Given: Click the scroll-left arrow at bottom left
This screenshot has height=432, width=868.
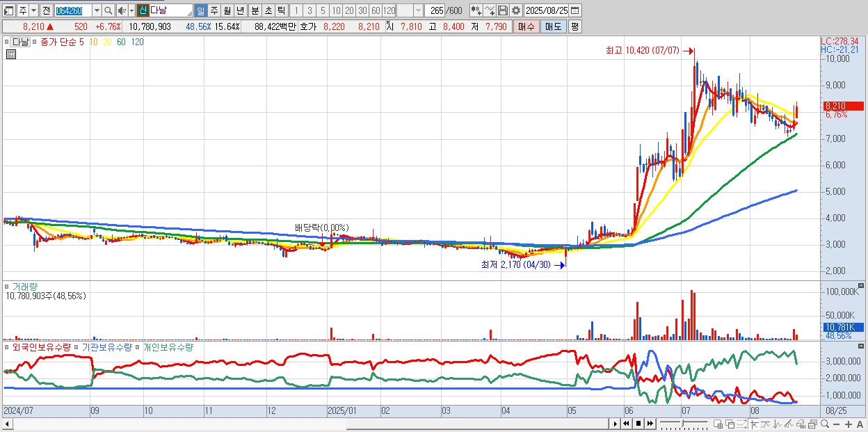Looking at the screenshot, I should coord(7,424).
